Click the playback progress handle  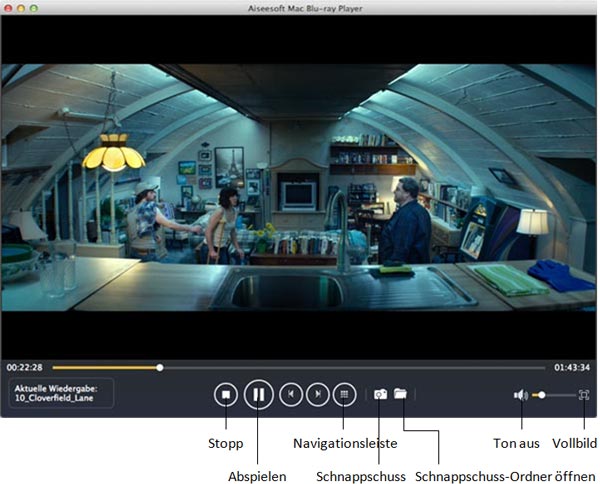coord(160,368)
